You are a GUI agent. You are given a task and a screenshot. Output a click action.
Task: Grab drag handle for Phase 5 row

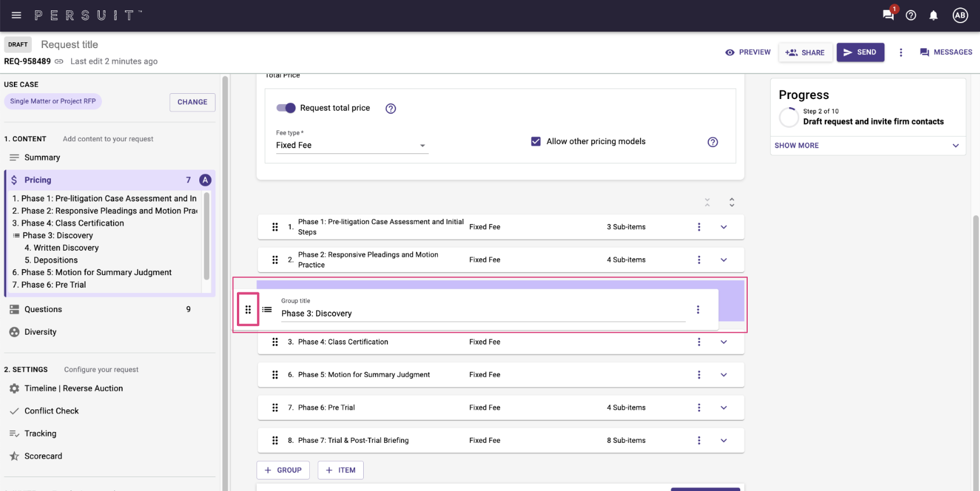275,375
